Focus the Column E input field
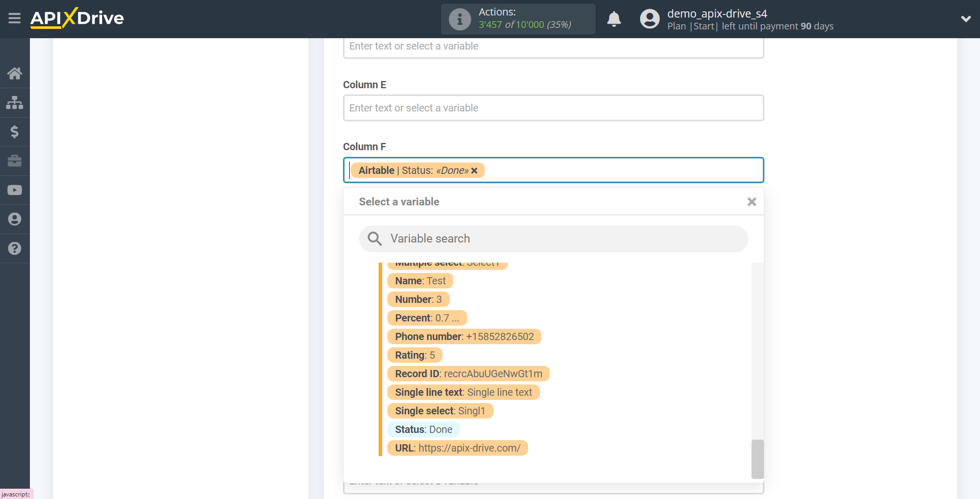The width and height of the screenshot is (980, 499). tap(553, 108)
